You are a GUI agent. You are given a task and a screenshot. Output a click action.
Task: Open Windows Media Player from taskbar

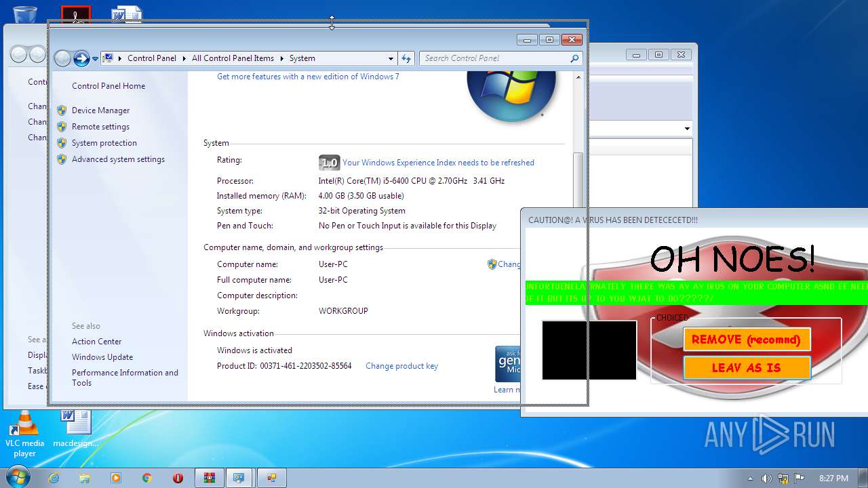tap(116, 478)
